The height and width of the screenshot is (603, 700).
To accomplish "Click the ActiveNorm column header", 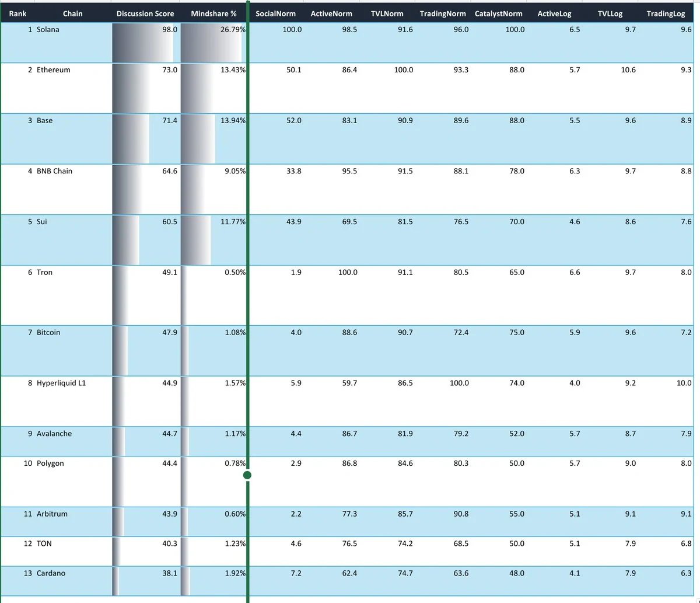I will pyautogui.click(x=331, y=13).
